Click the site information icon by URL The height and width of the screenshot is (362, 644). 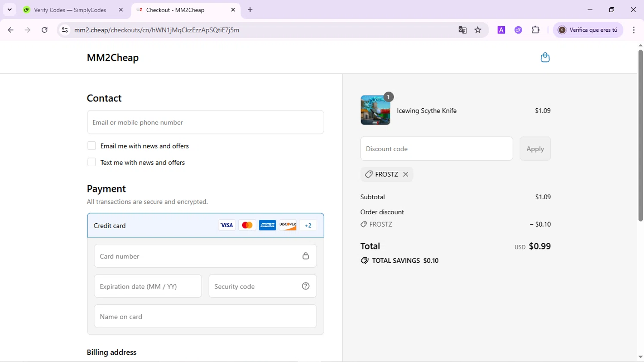tap(65, 30)
